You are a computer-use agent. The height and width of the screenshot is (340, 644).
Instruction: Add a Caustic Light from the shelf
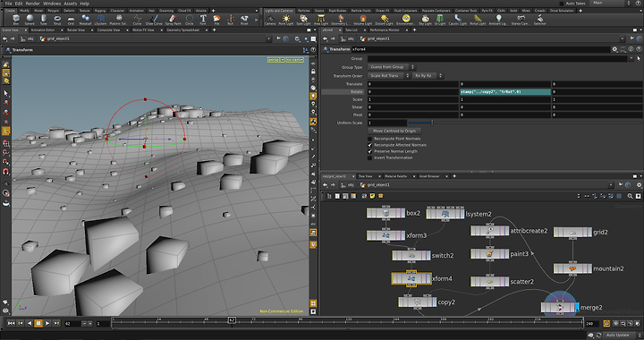point(458,20)
